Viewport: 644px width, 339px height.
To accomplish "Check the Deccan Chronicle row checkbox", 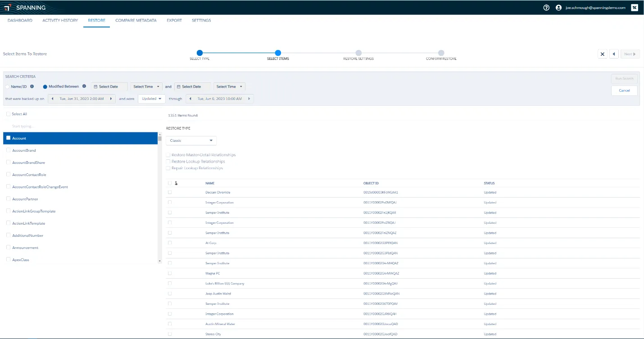I will (170, 192).
